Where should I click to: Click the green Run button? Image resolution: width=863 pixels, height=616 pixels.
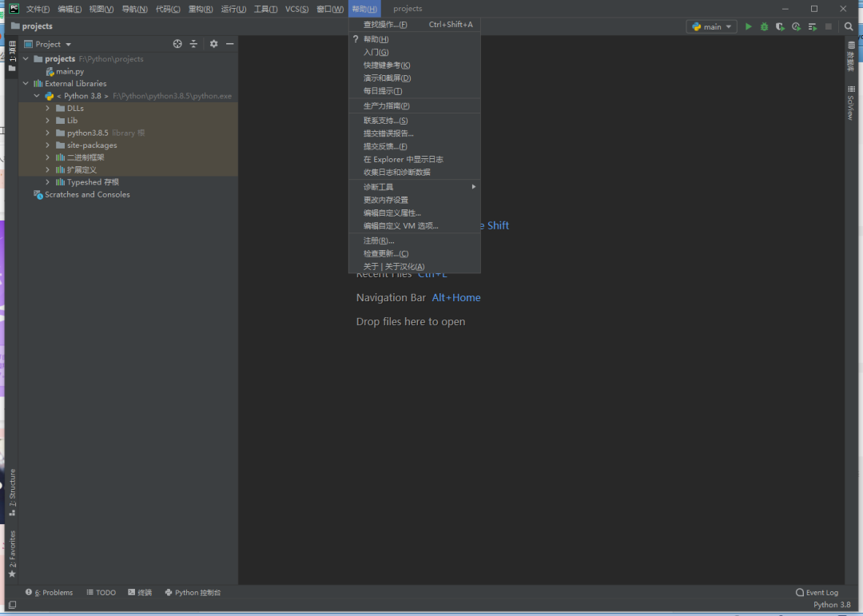(748, 26)
